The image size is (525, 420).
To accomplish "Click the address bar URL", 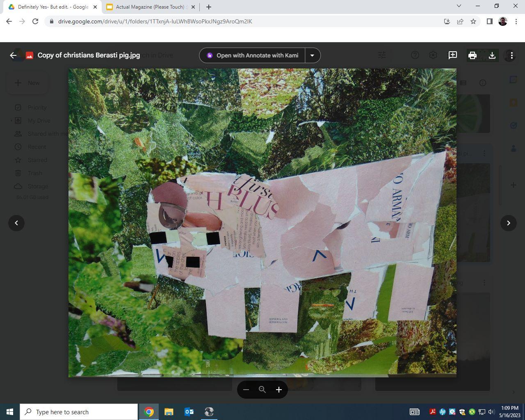I will (x=155, y=21).
